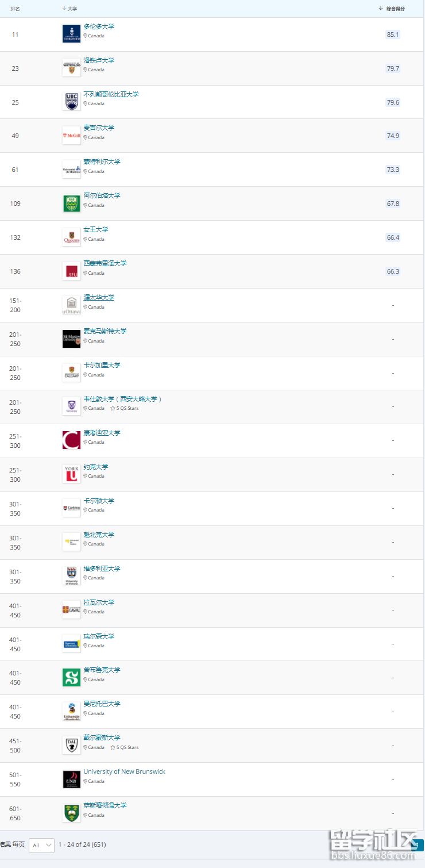Click the McGill University logo
Image resolution: width=425 pixels, height=868 pixels.
[71, 136]
